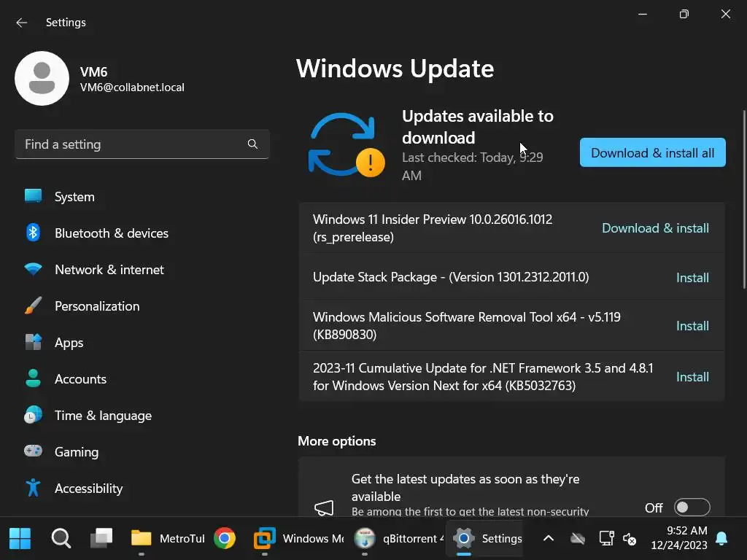Install the .NET Framework Cumulative Update

[692, 377]
